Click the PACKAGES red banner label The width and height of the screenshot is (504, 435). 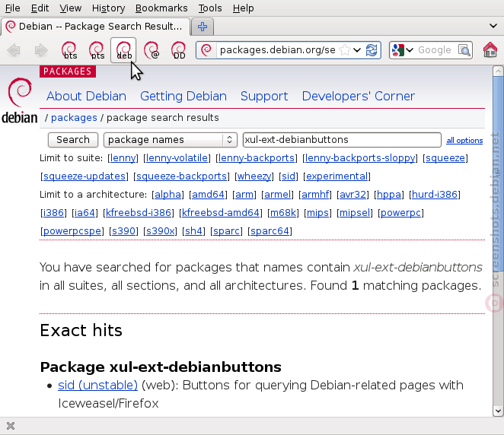click(68, 71)
